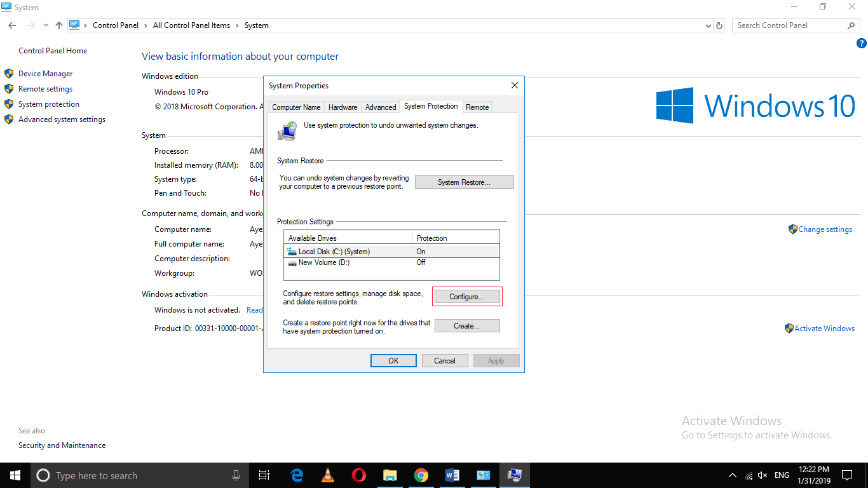Click the microphone icon in the search box
The image size is (868, 488).
pos(236,475)
